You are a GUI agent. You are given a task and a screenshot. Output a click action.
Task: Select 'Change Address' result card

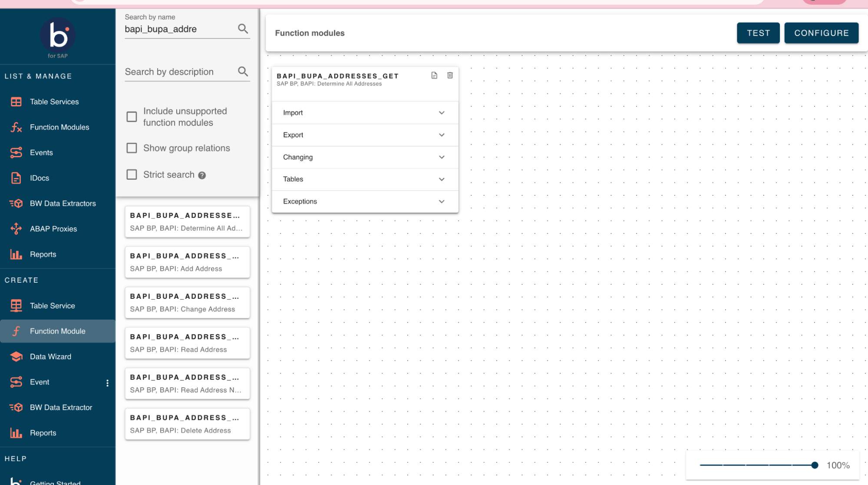click(x=187, y=302)
